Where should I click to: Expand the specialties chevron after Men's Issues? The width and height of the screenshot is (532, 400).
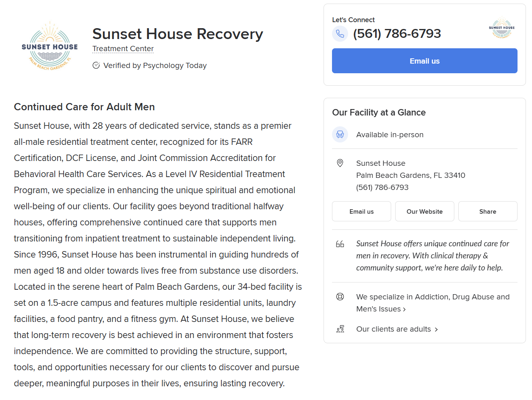click(404, 309)
